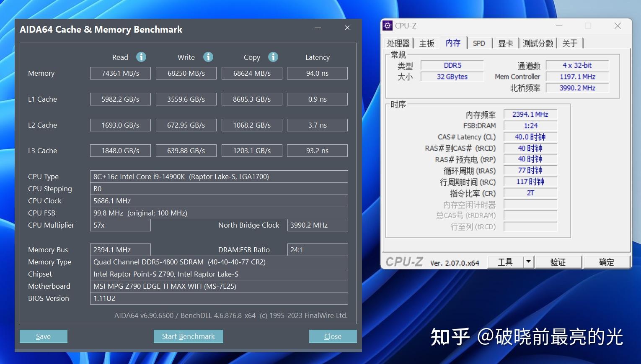Click the Write info icon

click(208, 57)
